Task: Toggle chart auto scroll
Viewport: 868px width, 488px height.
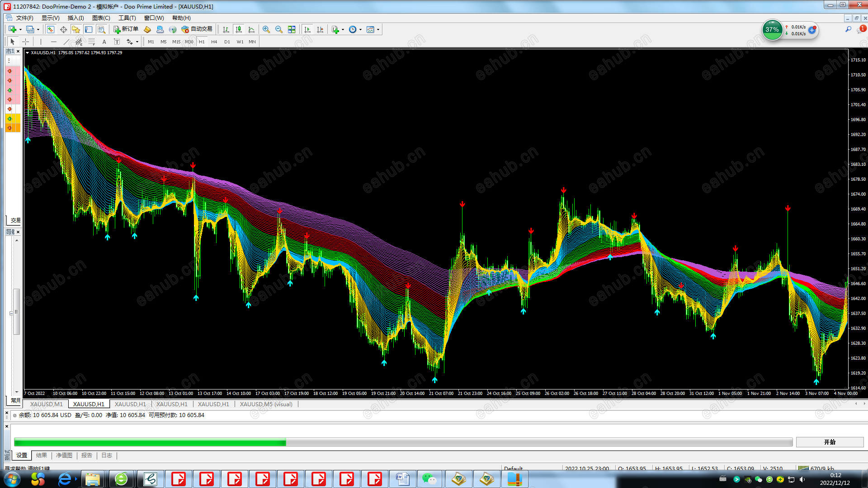Action: point(307,29)
